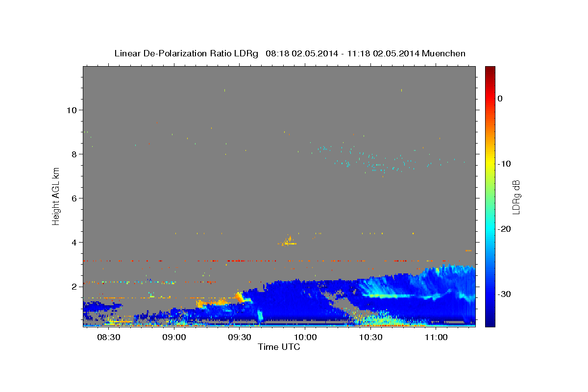Click the green section of the colorbar
The width and height of the screenshot is (588, 392).
490,196
